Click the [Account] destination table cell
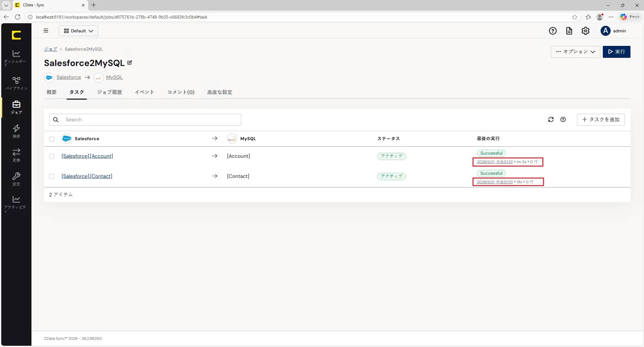 pos(238,156)
